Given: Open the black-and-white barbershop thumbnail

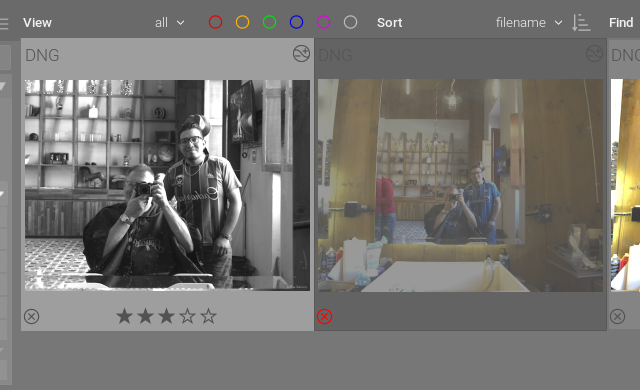Looking at the screenshot, I should (x=167, y=185).
